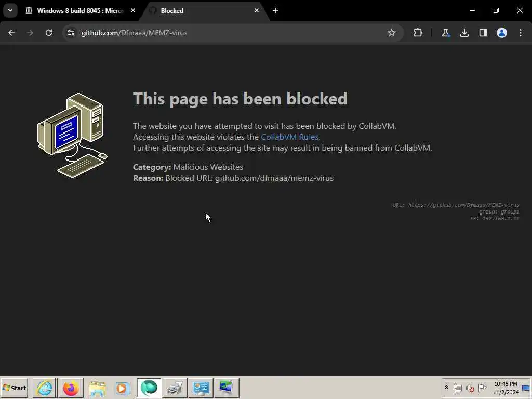This screenshot has width=532, height=399.
Task: Open the Windows Start menu
Action: click(x=14, y=388)
